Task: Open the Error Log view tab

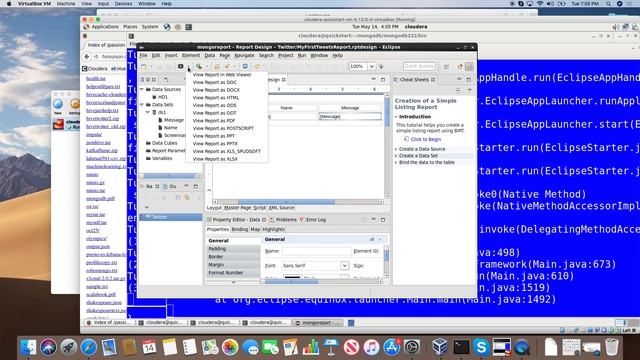Action: (x=313, y=220)
